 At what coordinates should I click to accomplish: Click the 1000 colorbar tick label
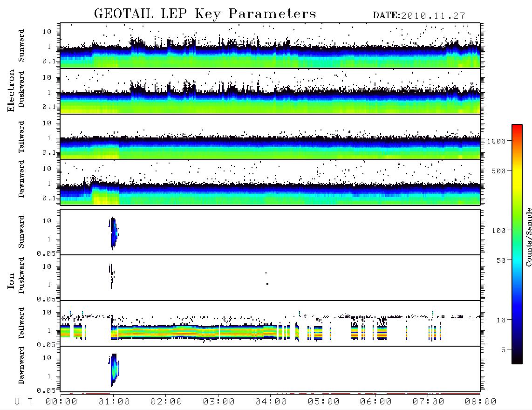(x=496, y=141)
